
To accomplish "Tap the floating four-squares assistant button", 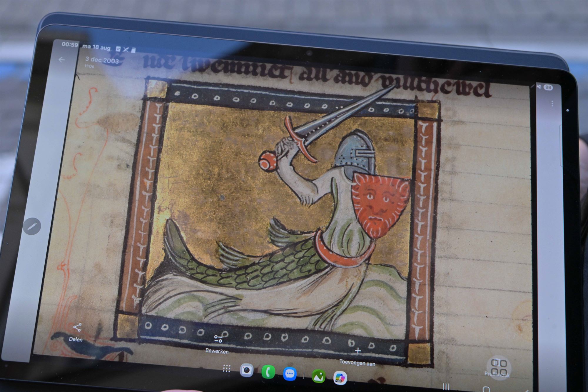I will 499,368.
